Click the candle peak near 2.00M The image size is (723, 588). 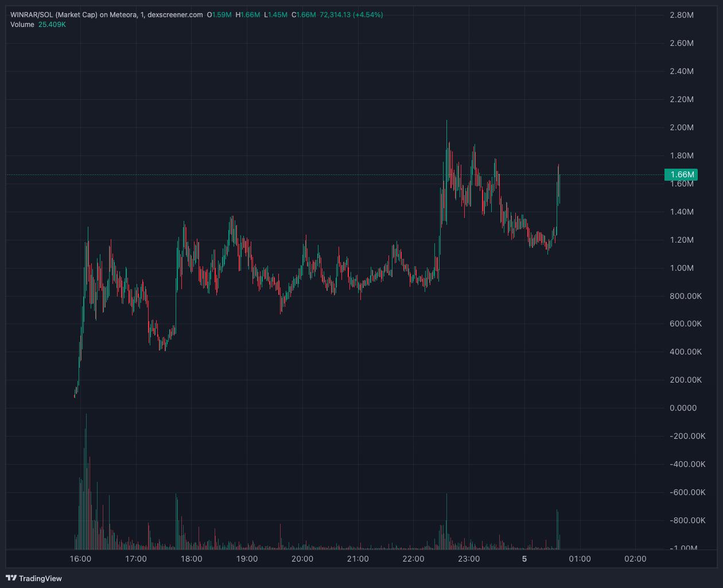tap(446, 122)
